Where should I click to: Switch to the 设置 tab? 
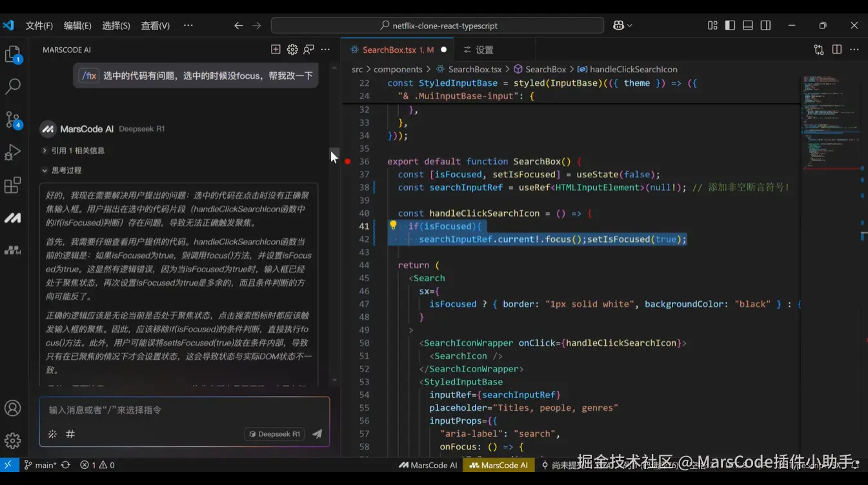(x=478, y=50)
